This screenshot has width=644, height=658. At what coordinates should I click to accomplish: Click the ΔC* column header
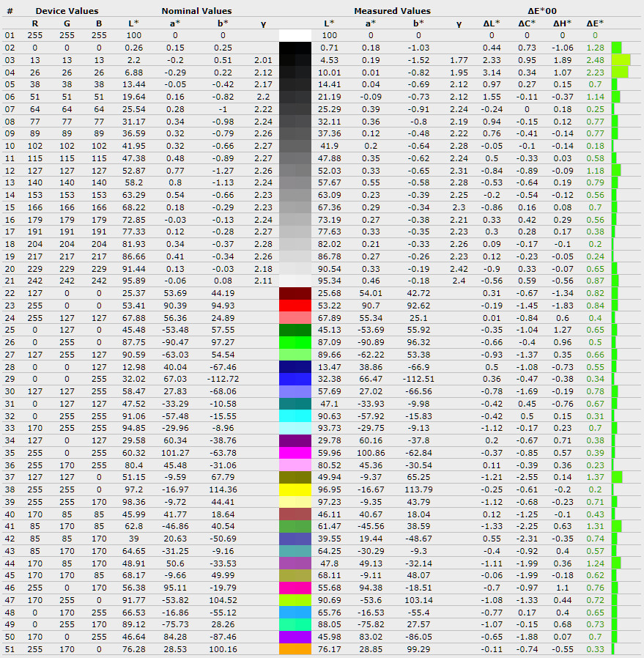pyautogui.click(x=526, y=23)
